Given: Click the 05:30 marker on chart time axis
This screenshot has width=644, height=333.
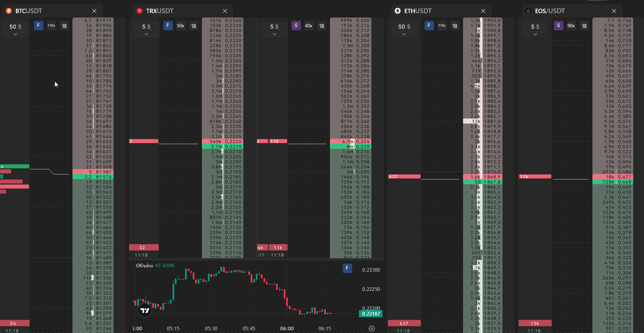Looking at the screenshot, I should (211, 329).
